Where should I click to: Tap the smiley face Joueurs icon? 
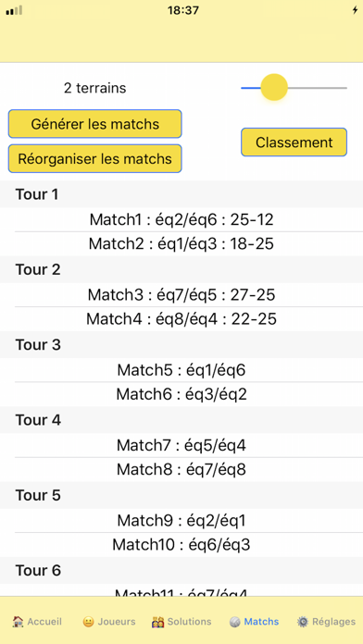tap(88, 622)
